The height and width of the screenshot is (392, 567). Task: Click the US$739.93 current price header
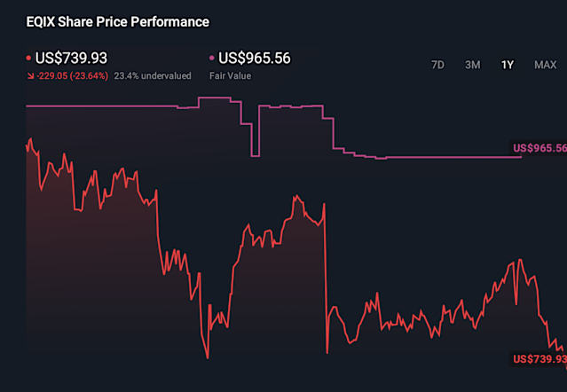(71, 59)
